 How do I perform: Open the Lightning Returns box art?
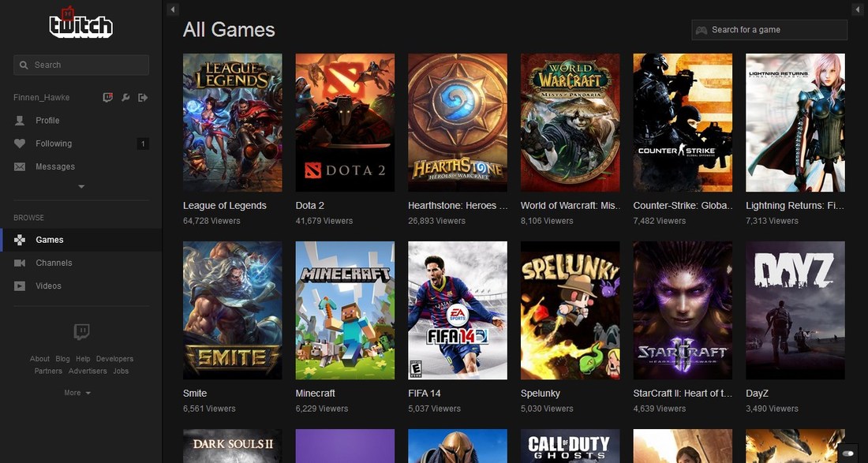point(795,123)
